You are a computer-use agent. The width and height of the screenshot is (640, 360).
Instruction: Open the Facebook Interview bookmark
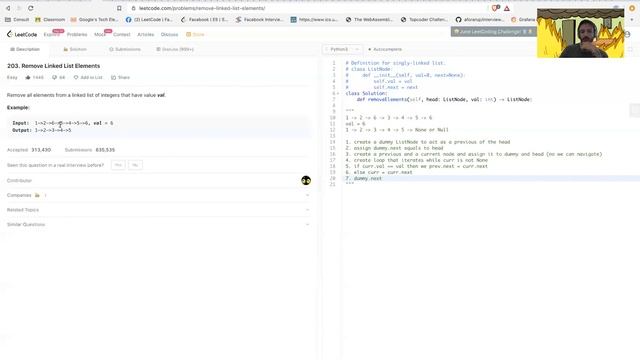[x=260, y=19]
